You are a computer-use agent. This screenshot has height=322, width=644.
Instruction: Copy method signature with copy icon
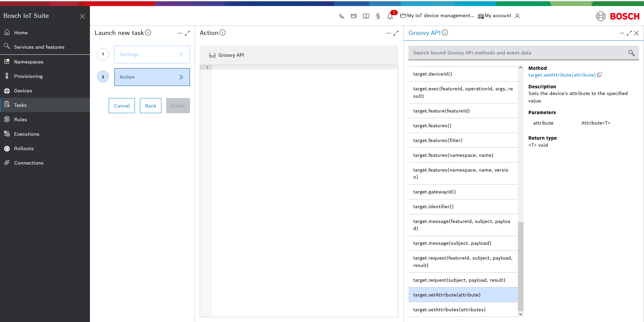click(600, 75)
